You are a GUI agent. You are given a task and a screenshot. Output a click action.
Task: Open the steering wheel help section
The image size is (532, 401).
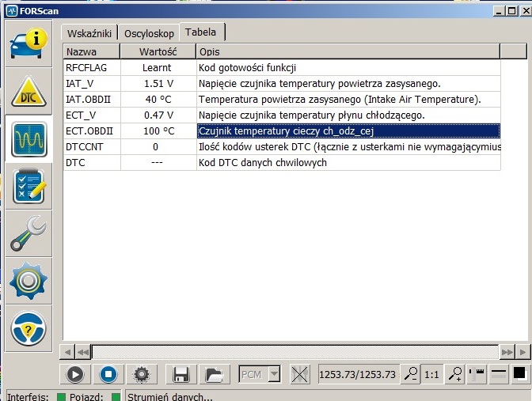click(28, 327)
